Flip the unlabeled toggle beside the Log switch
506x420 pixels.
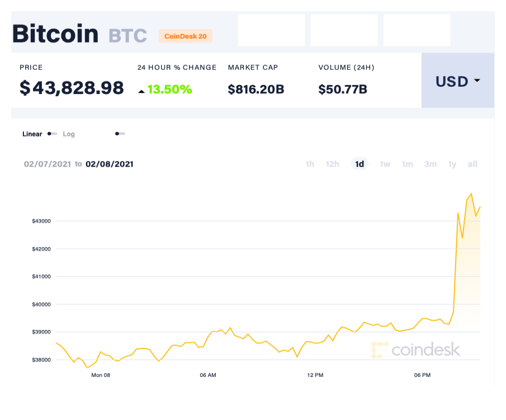tap(120, 134)
